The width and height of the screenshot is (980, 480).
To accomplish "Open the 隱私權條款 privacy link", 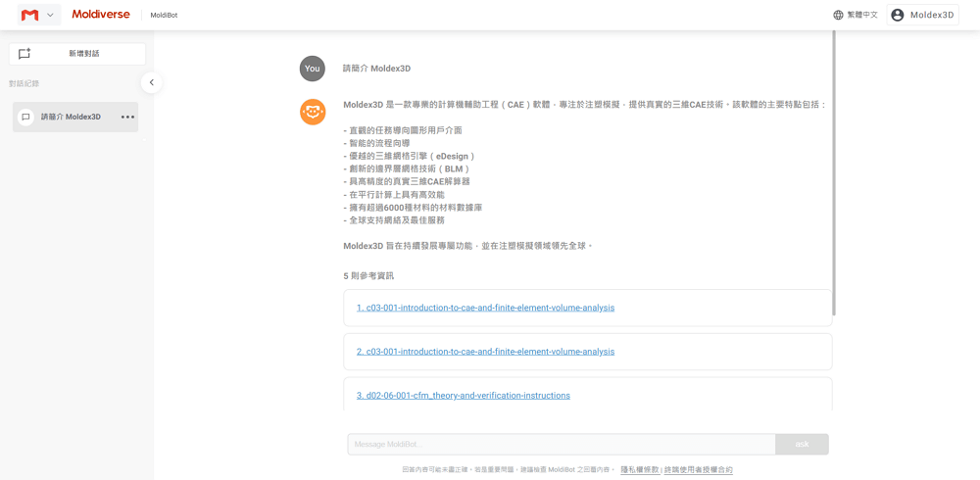I will coord(640,469).
